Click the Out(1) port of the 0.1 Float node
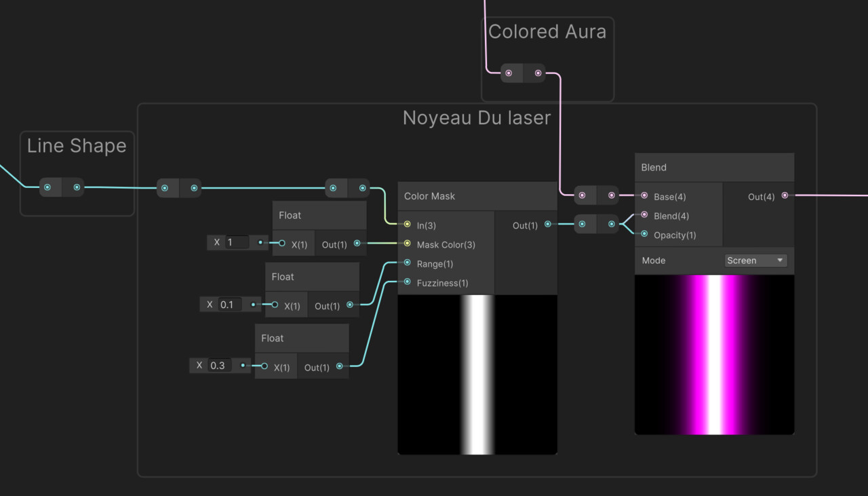Viewport: 868px width, 496px height. [x=351, y=305]
